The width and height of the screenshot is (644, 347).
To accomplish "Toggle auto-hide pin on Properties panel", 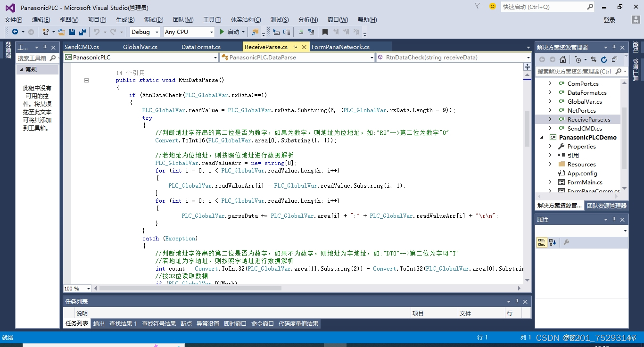I will pyautogui.click(x=614, y=220).
